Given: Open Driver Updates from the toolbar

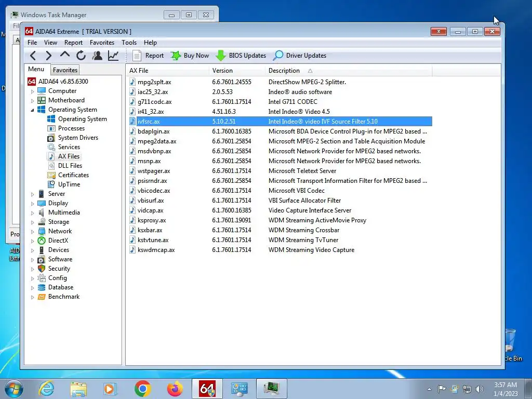Looking at the screenshot, I should 300,55.
